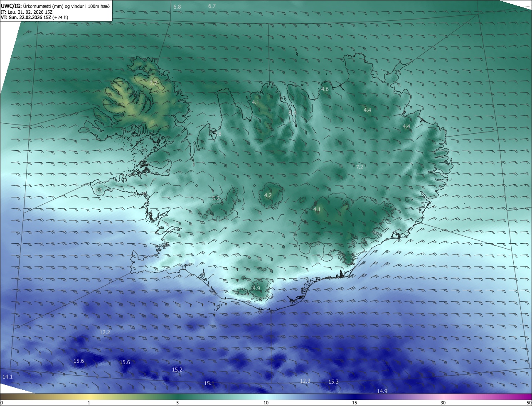Select the 30 tick on the color scale
Viewport: 532px width, 406px height.
pos(443,403)
